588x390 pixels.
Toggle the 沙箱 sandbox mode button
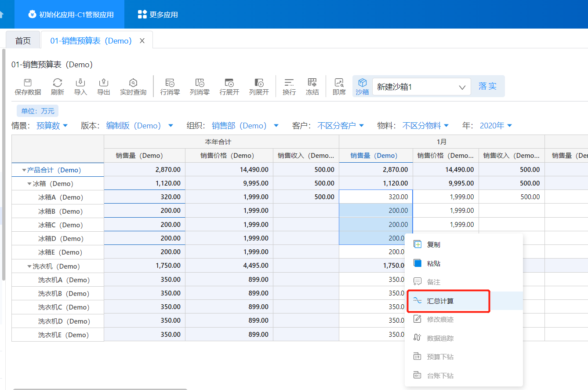point(362,86)
